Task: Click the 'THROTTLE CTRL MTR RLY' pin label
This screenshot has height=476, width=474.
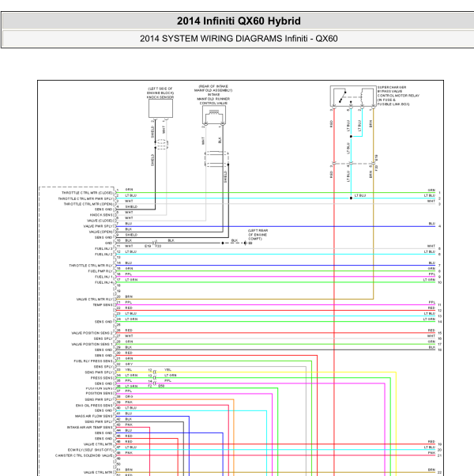Action: [x=91, y=266]
